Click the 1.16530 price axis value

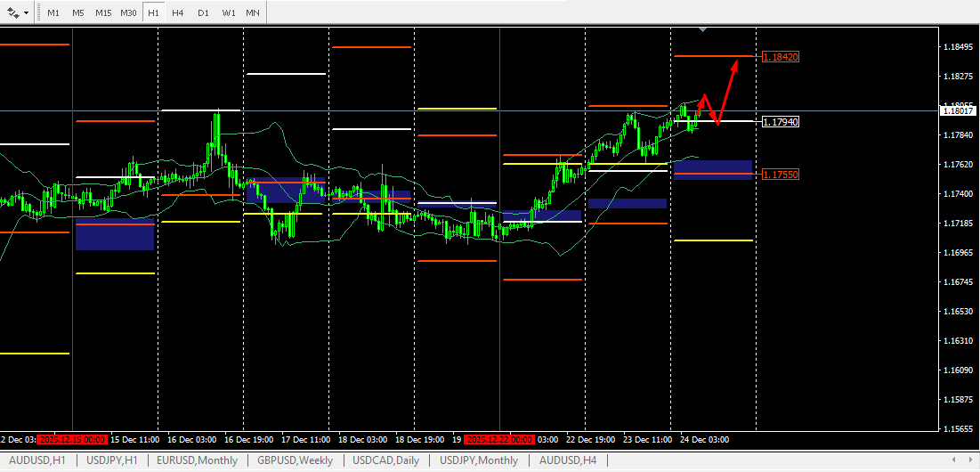coord(958,312)
